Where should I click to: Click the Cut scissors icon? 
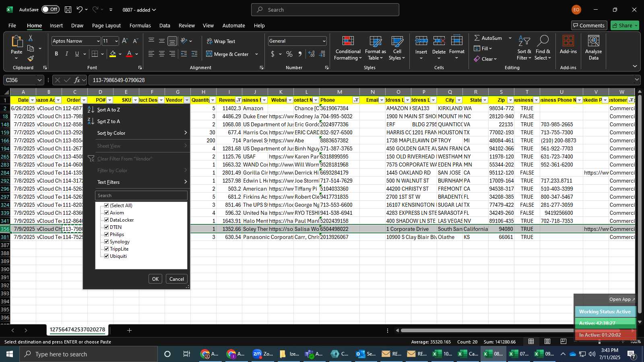coord(31,38)
